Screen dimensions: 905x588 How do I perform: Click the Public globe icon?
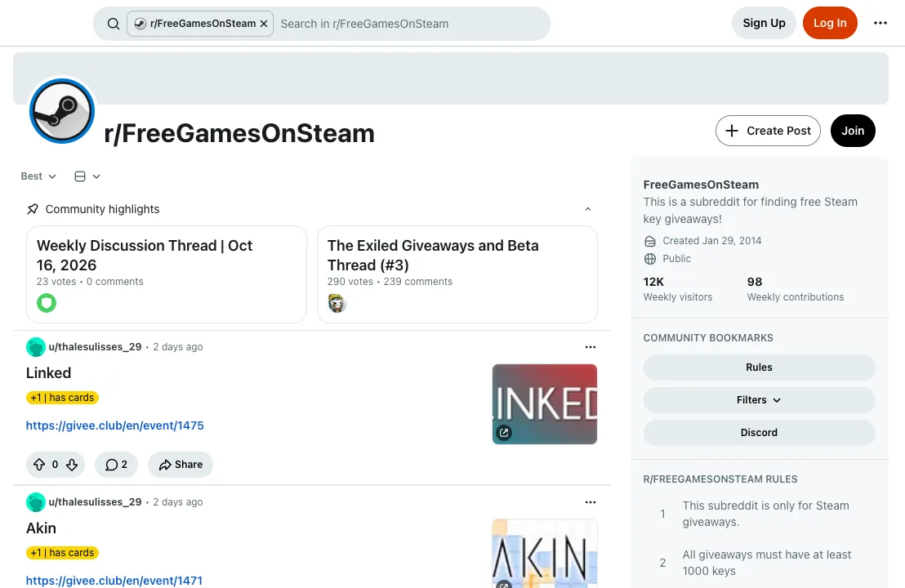pyautogui.click(x=650, y=259)
